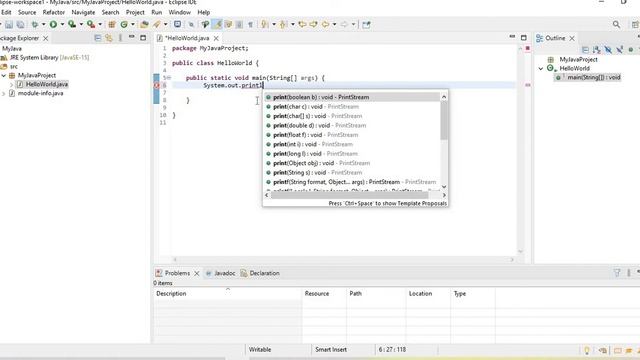Click the Coverage launch icon
The height and width of the screenshot is (360, 640).
72,24
